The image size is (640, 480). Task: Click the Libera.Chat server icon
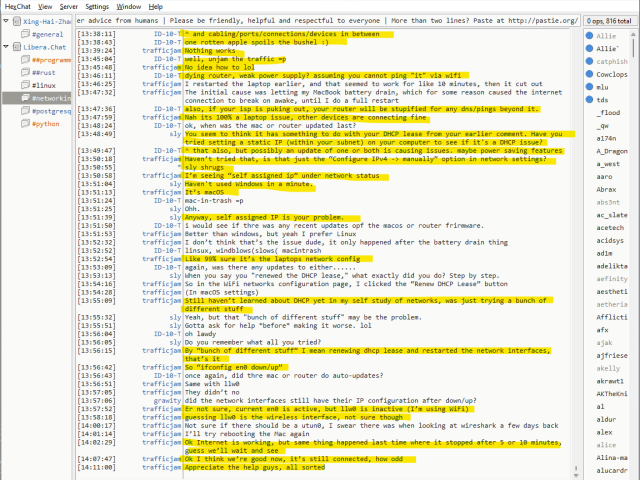[17, 47]
